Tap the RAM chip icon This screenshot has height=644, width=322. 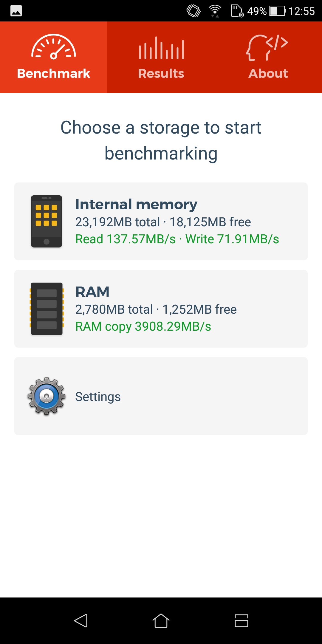pyautogui.click(x=47, y=309)
